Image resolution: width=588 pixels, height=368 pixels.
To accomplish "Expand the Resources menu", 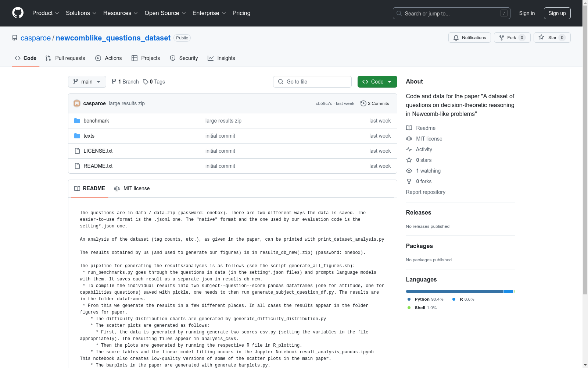I will click(121, 13).
